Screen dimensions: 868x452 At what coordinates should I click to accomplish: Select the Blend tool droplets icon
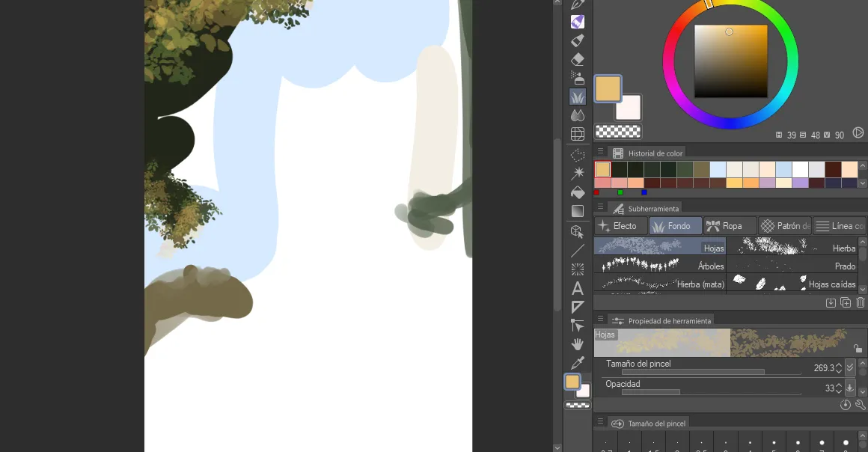(578, 115)
